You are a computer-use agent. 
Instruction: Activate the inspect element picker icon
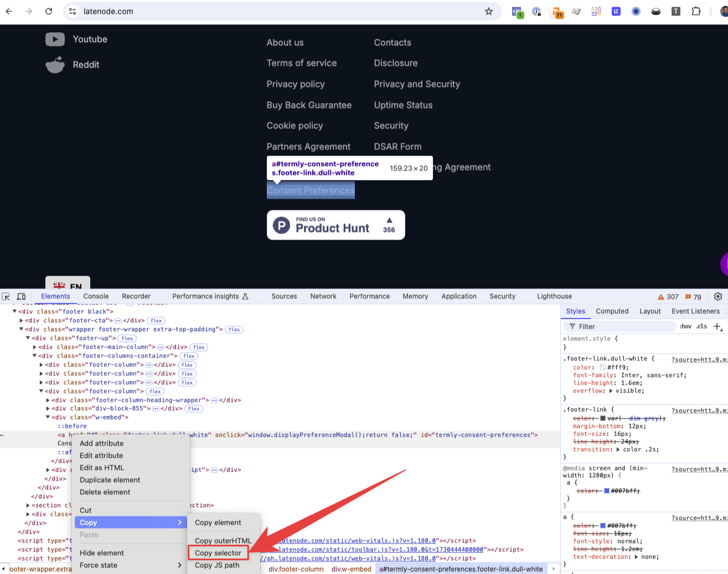click(6, 297)
